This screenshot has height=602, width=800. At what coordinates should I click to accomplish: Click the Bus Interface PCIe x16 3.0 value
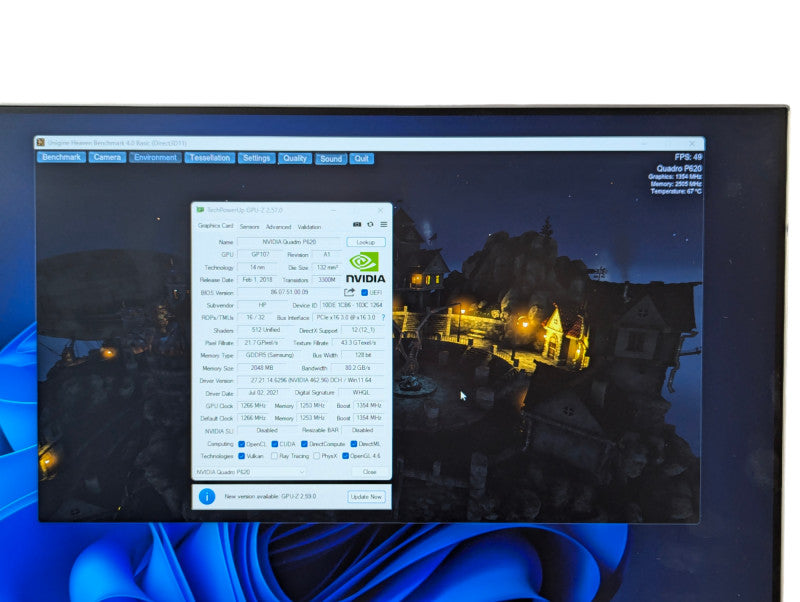(345, 317)
